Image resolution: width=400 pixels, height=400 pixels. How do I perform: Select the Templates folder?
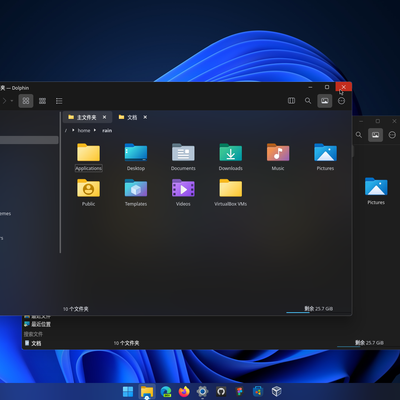[136, 192]
